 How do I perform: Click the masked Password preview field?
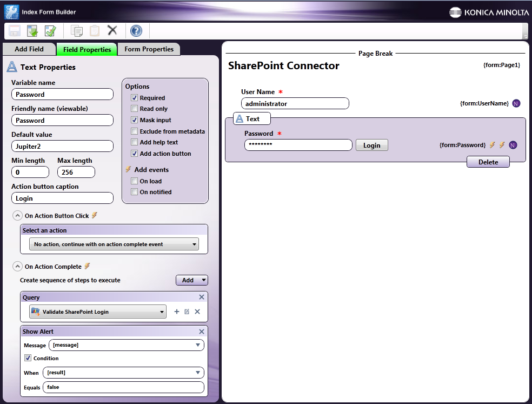pyautogui.click(x=298, y=145)
